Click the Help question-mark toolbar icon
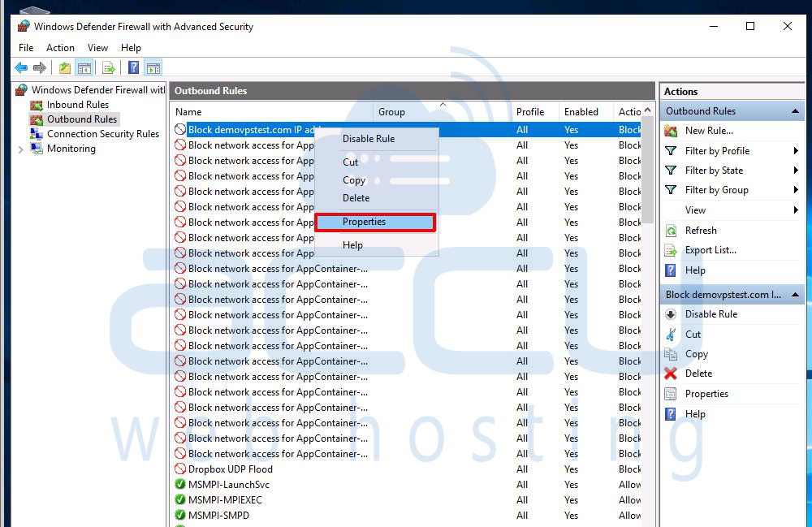 (x=134, y=67)
